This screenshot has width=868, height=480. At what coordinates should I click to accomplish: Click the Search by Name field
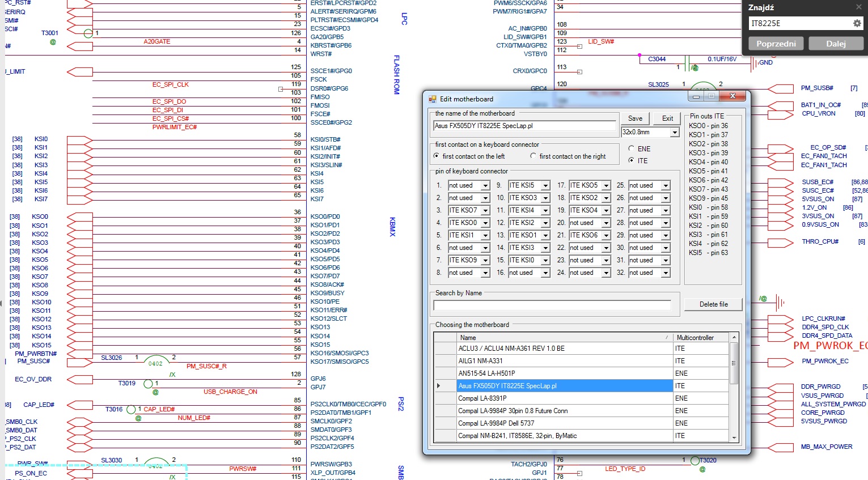(552, 305)
